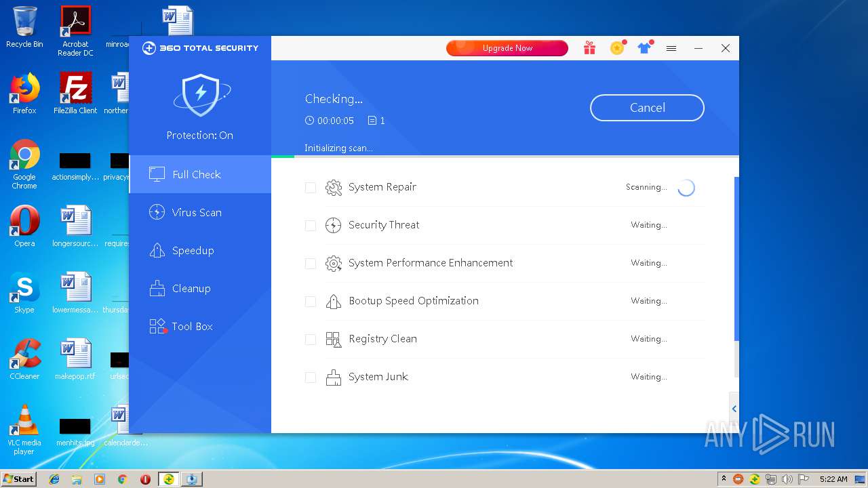
Task: Click the System Repair gear icon
Action: [333, 188]
